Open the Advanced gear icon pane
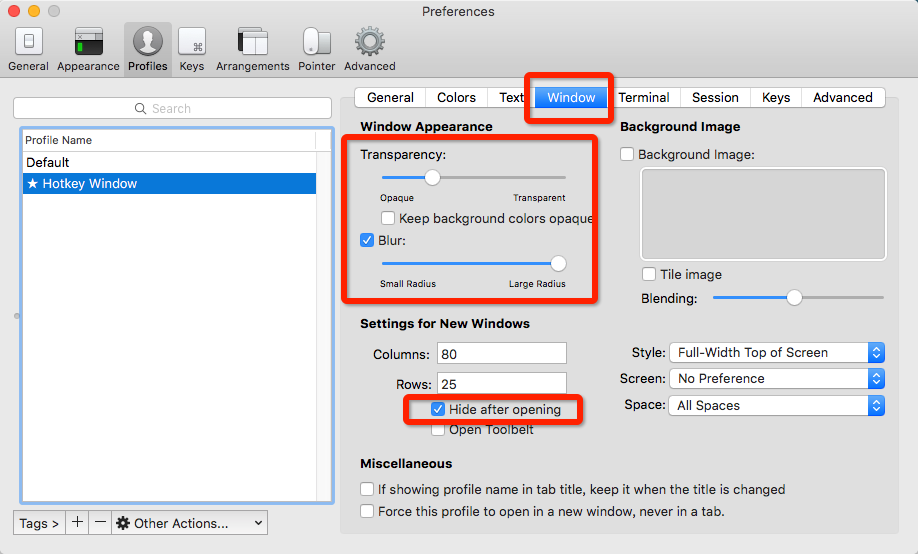This screenshot has height=554, width=918. [x=370, y=48]
